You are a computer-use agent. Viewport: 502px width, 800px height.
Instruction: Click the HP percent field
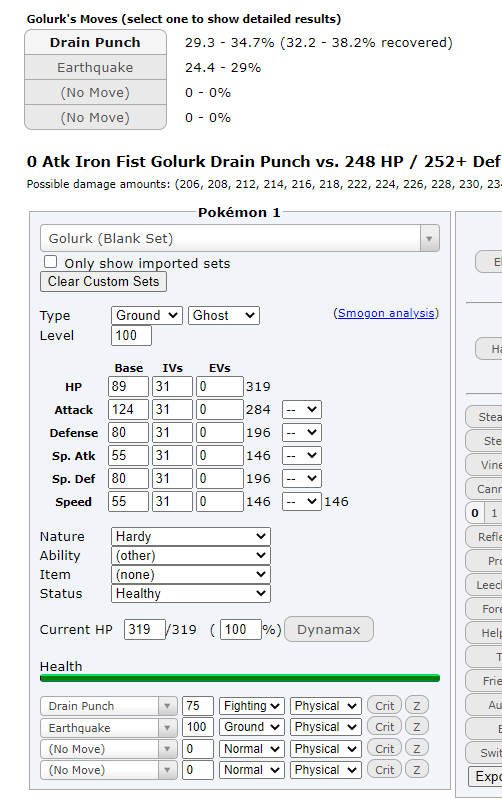pyautogui.click(x=241, y=630)
